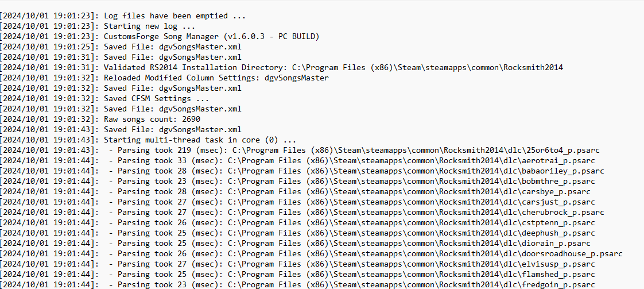Click the 'Saved CFSM Settings' log line
The height and width of the screenshot is (289, 644).
tap(104, 99)
